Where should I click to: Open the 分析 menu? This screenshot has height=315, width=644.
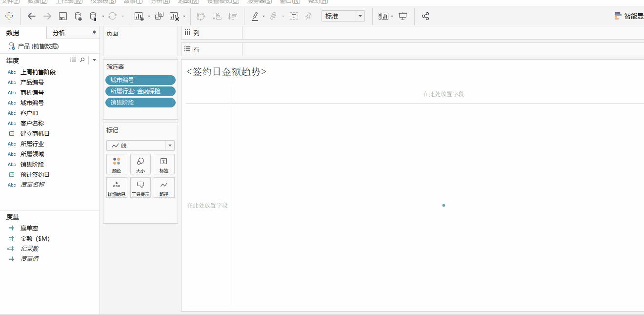point(160,1)
